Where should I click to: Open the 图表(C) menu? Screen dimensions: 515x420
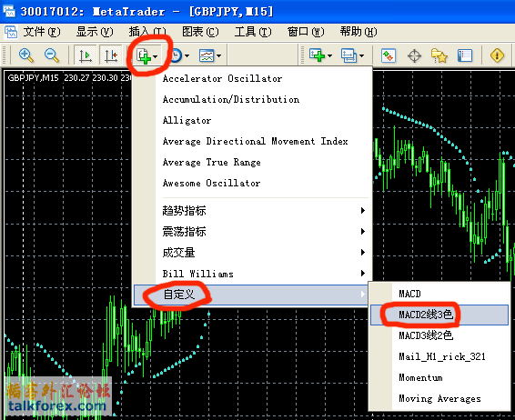click(x=200, y=32)
